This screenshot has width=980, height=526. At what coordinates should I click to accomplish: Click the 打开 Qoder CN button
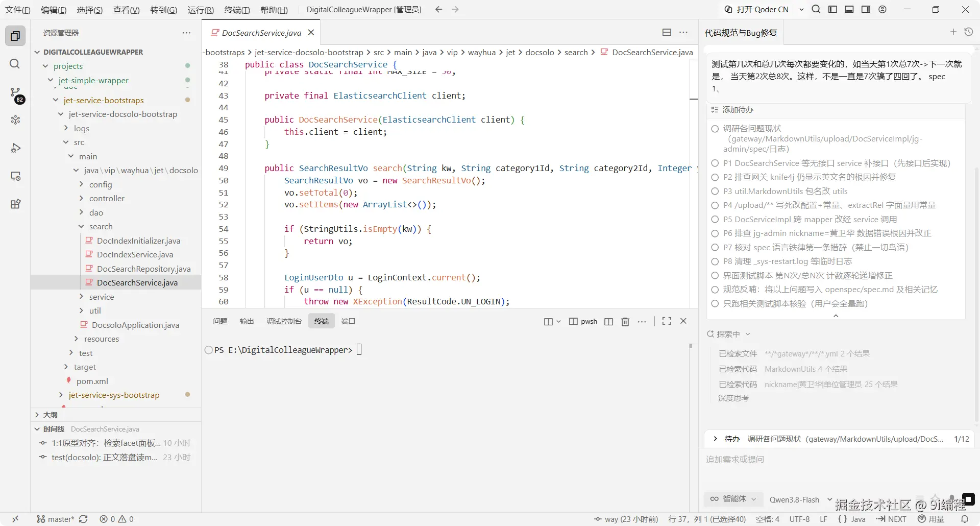coord(756,9)
